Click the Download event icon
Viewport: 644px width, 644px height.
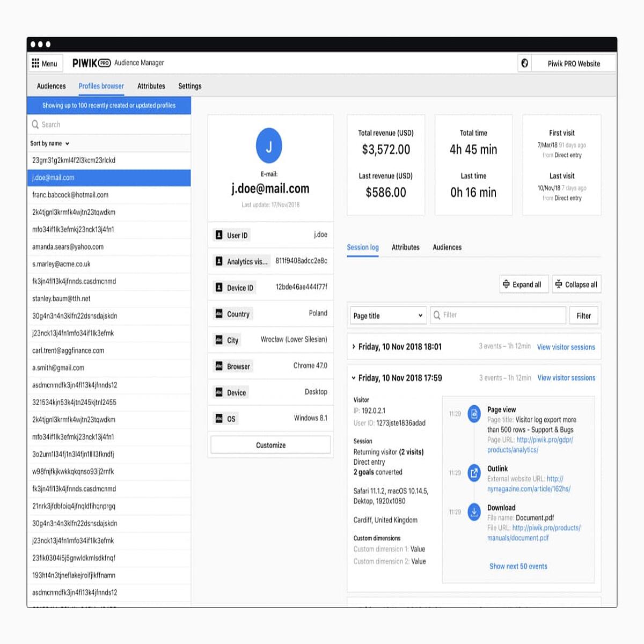[474, 512]
